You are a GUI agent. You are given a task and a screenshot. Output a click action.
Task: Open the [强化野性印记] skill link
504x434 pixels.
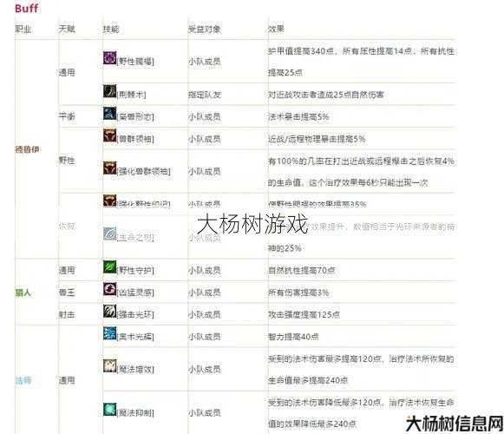tap(144, 204)
